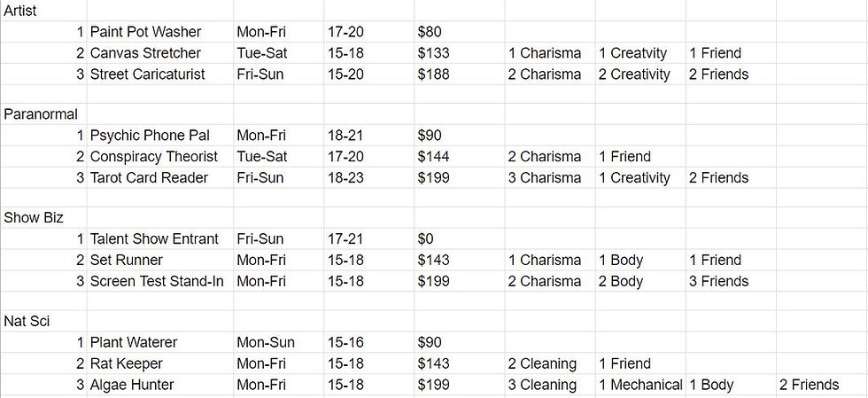Select the Show Biz header cell
Screen dimensions: 868x398
tap(34, 217)
